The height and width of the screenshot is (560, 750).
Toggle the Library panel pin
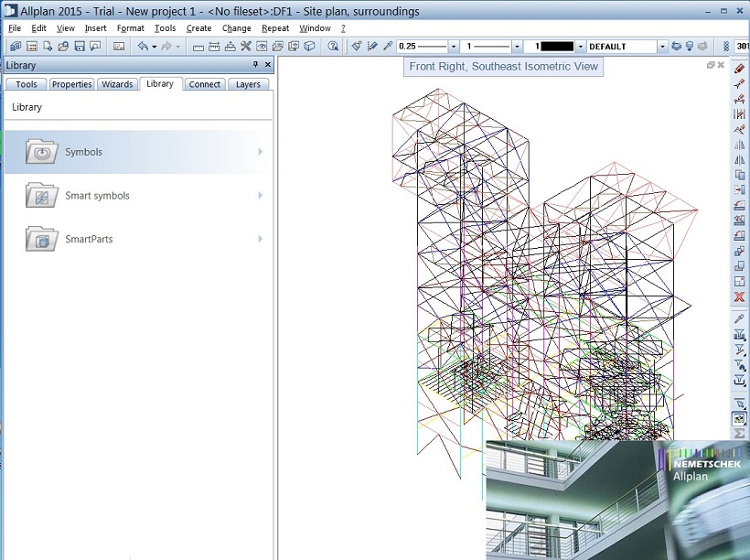coord(255,65)
